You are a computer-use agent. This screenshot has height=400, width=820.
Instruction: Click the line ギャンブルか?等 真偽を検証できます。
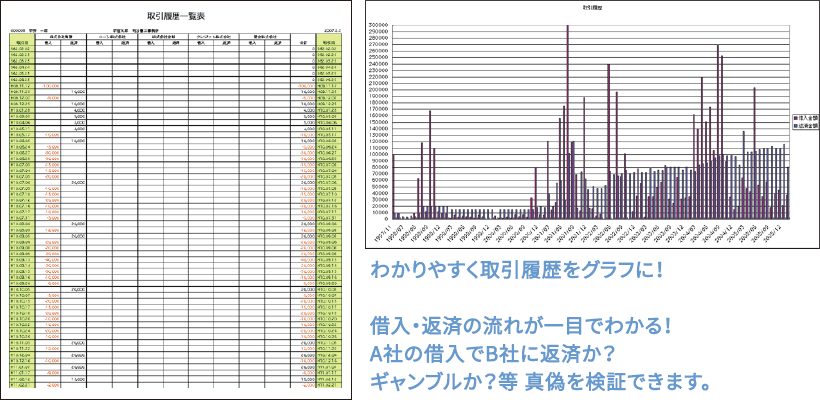(x=540, y=382)
